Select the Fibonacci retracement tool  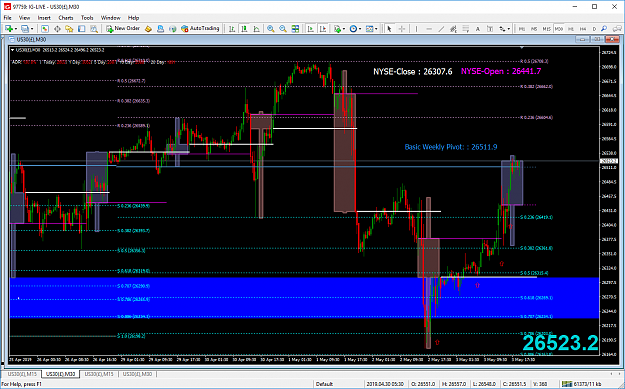pyautogui.click(x=466, y=29)
